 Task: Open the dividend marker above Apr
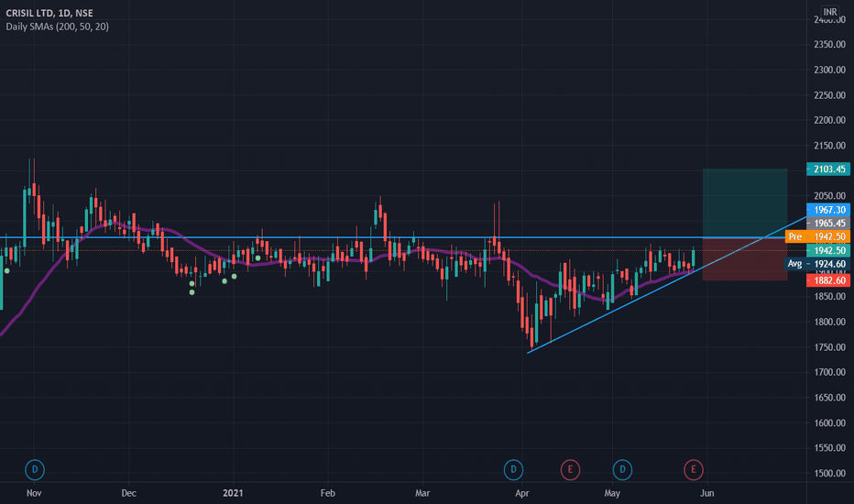(x=513, y=469)
